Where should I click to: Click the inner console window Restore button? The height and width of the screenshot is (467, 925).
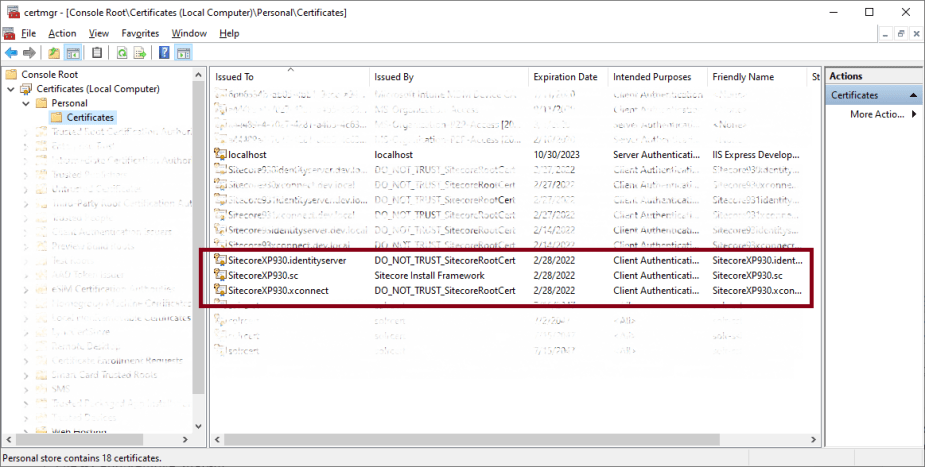(901, 34)
